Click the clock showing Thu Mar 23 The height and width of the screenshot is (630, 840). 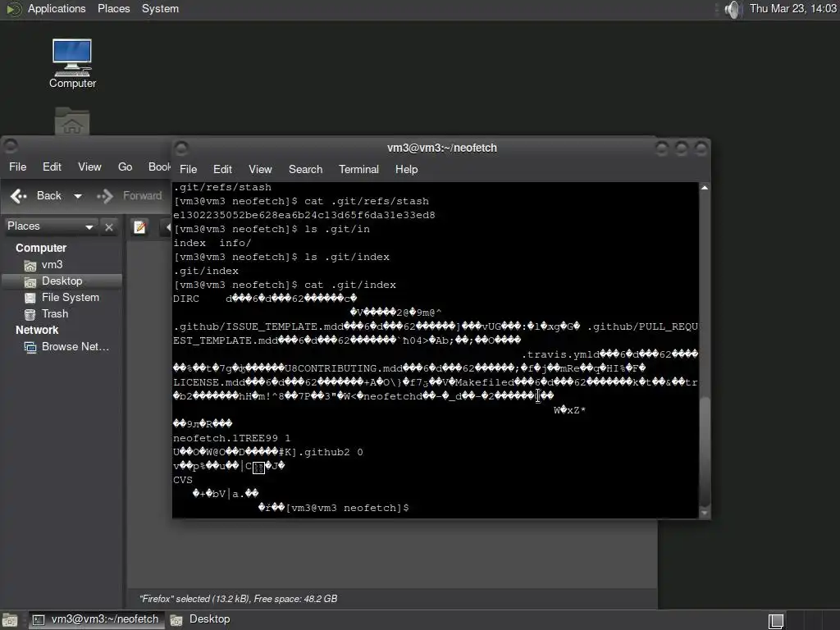[793, 8]
